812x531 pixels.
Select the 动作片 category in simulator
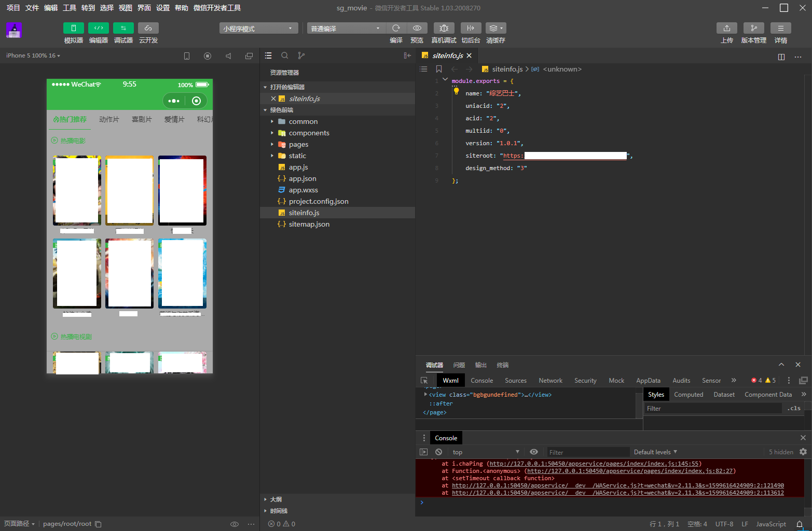click(109, 120)
